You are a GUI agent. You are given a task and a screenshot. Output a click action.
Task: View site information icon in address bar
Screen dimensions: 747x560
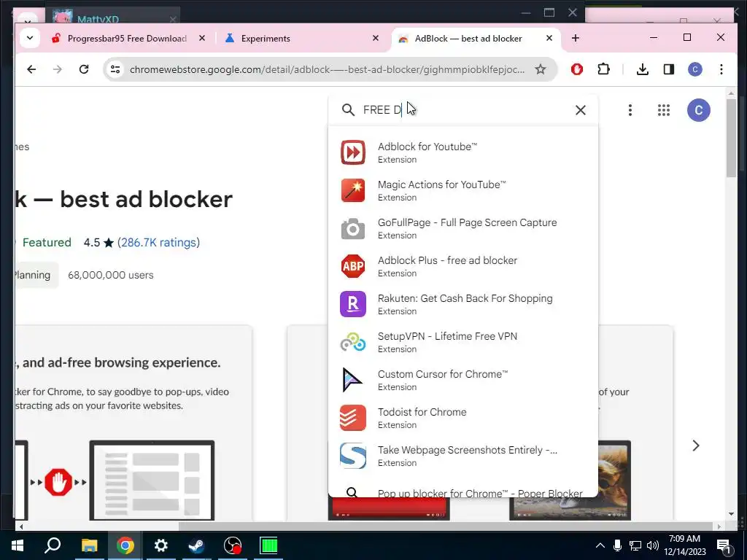click(115, 69)
